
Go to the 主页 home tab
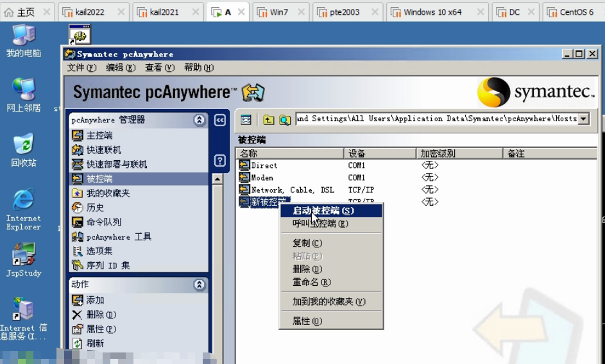26,12
